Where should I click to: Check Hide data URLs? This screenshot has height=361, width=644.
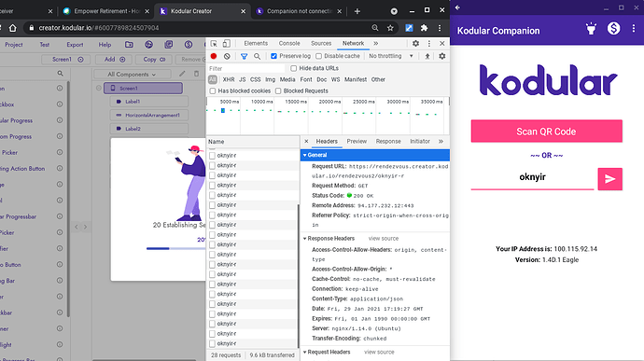coord(294,68)
